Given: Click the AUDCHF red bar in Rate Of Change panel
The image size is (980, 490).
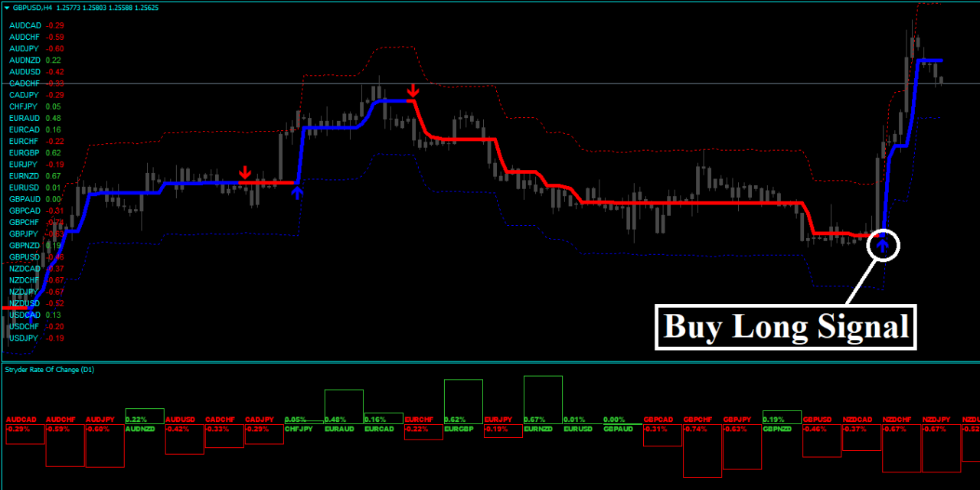Looking at the screenshot, I should click(x=65, y=445).
